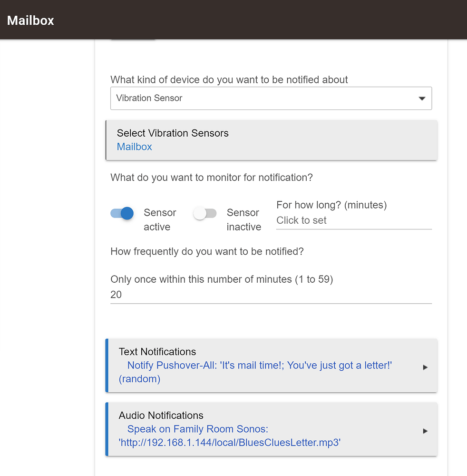
Task: Click the Audio Notifications disclosure arrow
Action: (425, 431)
